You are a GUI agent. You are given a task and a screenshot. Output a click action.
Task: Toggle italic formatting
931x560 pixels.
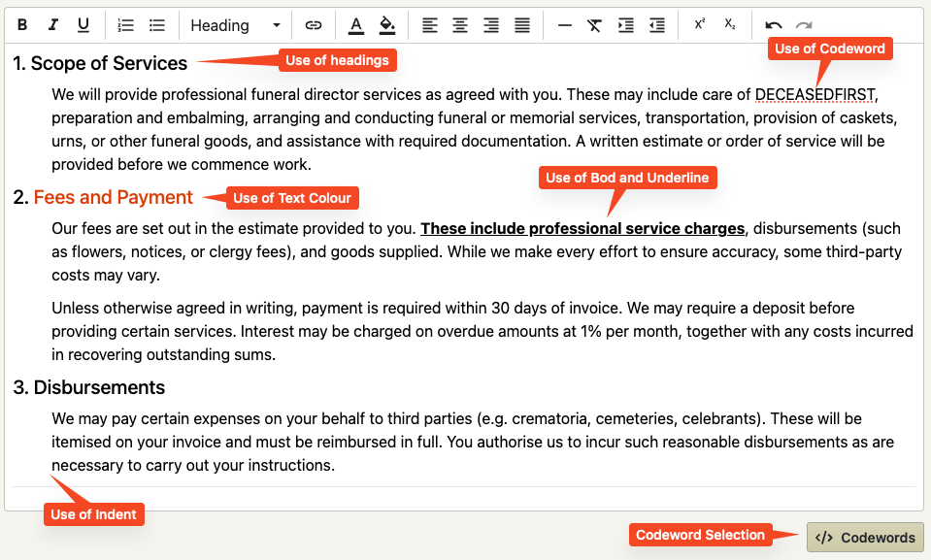(52, 25)
